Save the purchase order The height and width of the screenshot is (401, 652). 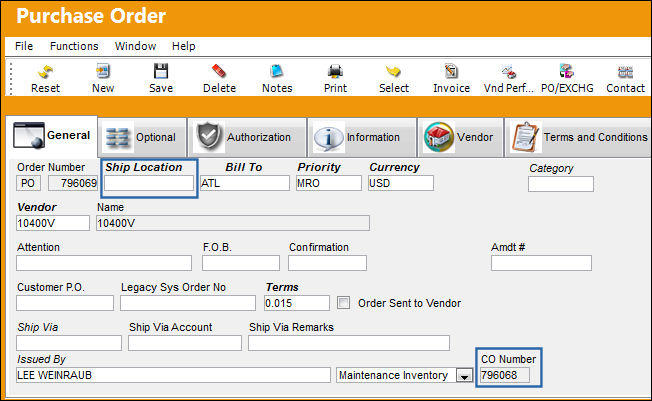pos(161,79)
